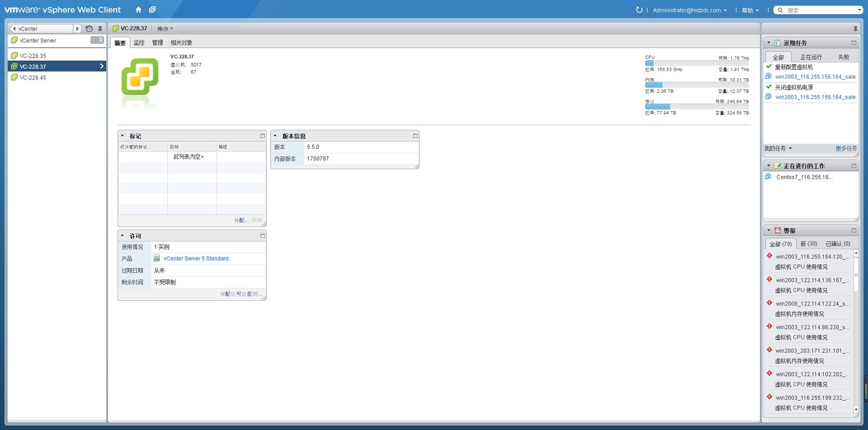Open the vCenter Server 5 Standard link

[196, 258]
